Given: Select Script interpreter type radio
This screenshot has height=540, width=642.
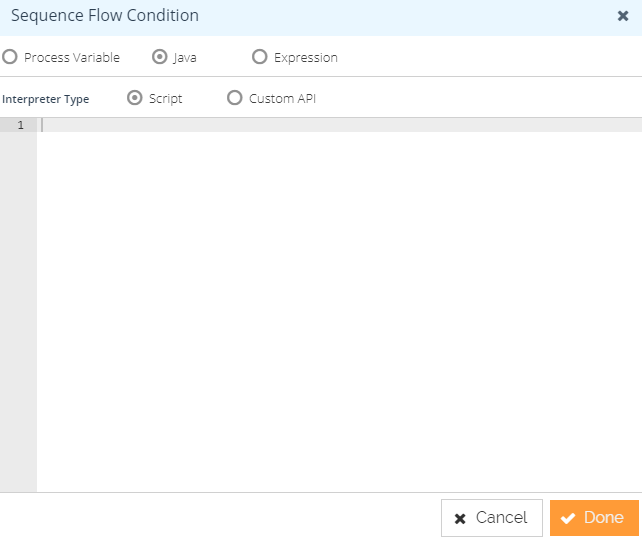Looking at the screenshot, I should (x=135, y=98).
